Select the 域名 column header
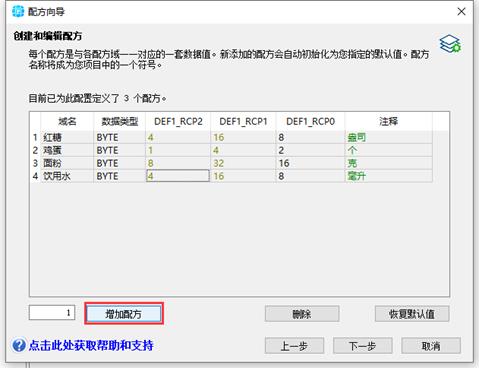 pyautogui.click(x=67, y=121)
